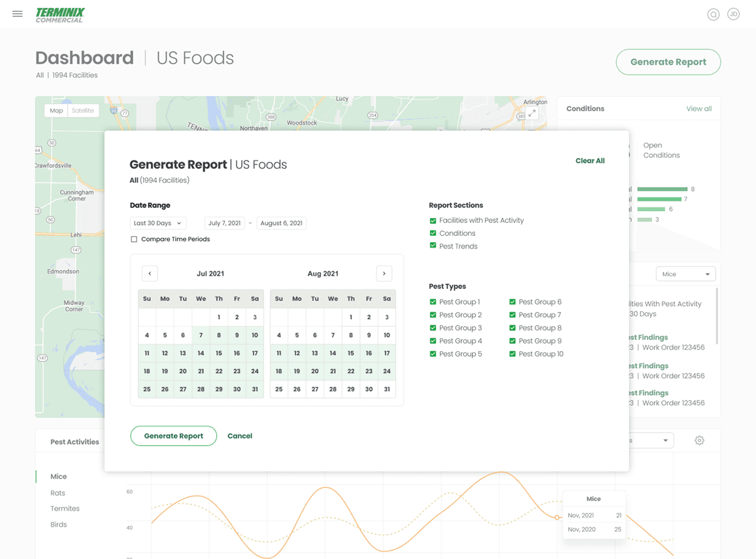Screen dimensions: 756x559
Task: Click the Terminix Commercial logo
Action: tap(60, 15)
